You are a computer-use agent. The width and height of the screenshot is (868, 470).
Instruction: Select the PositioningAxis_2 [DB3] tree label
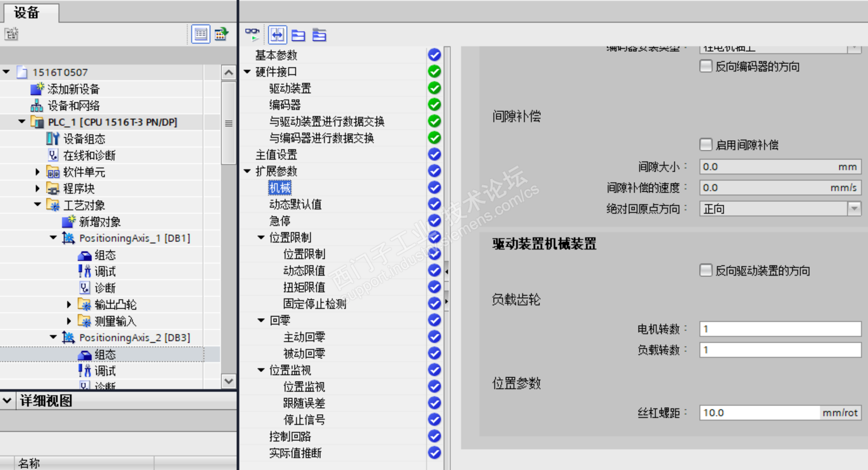pos(134,338)
